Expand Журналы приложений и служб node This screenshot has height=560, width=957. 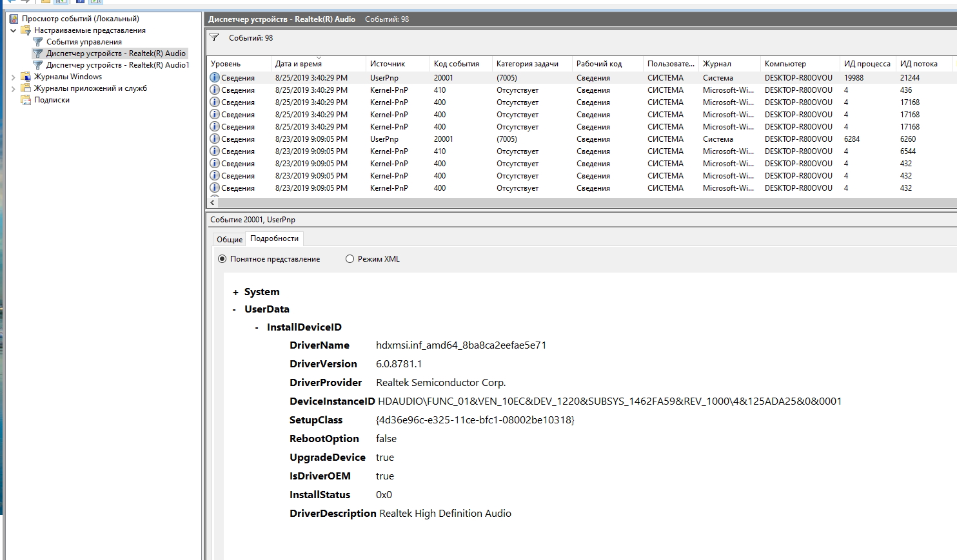tap(13, 88)
